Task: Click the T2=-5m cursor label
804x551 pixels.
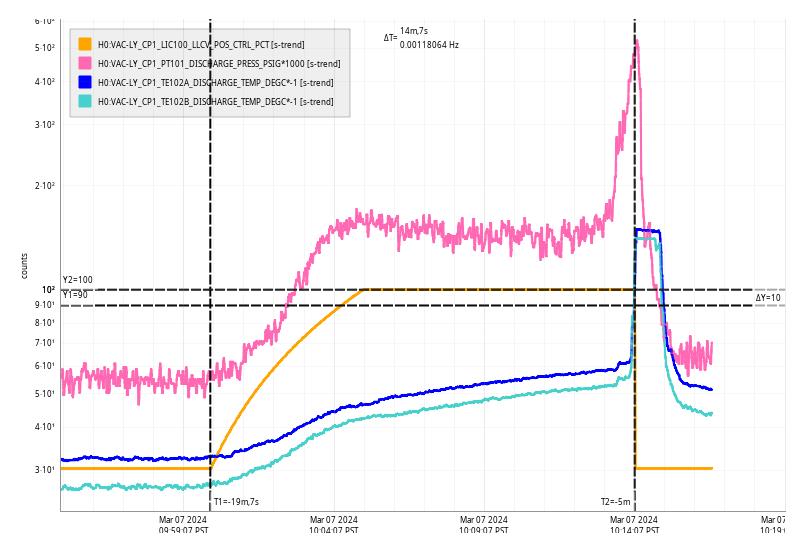Action: pos(615,502)
